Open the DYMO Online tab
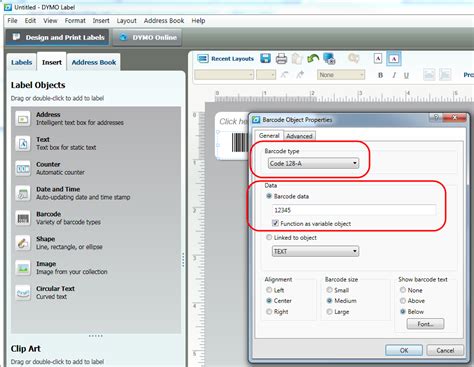 point(148,37)
